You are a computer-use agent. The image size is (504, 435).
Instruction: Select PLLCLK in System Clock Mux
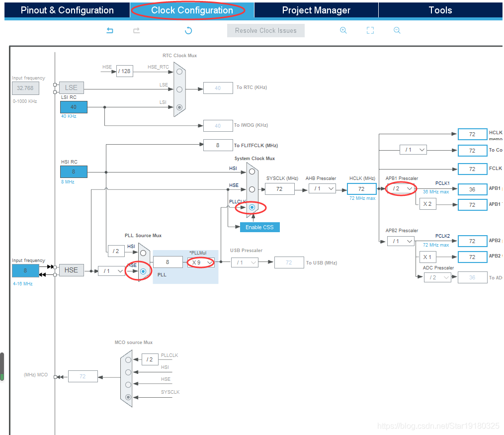tap(252, 207)
